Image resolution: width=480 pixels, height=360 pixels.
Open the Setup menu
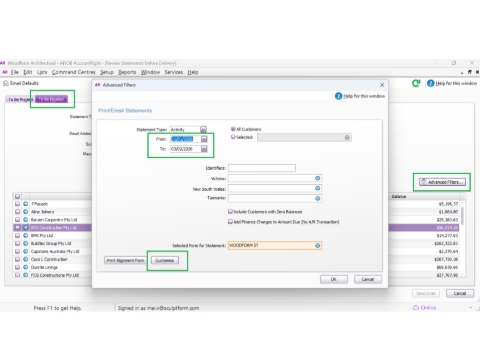(107, 72)
